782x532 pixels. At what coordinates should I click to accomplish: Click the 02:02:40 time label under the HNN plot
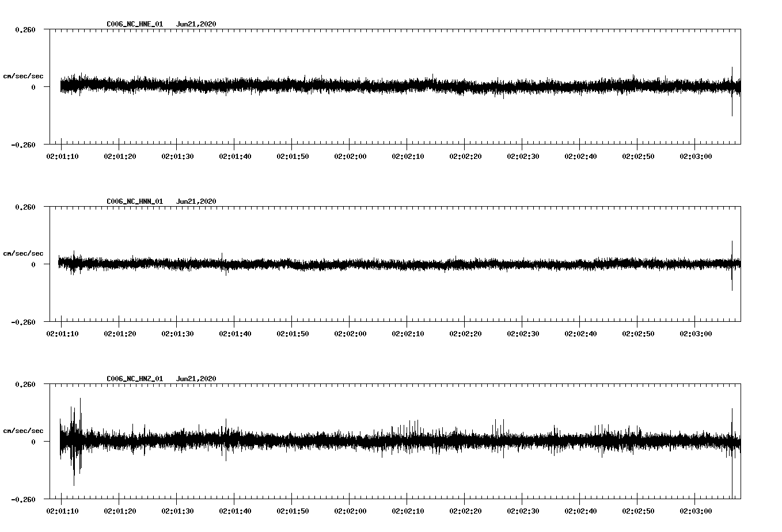point(580,334)
